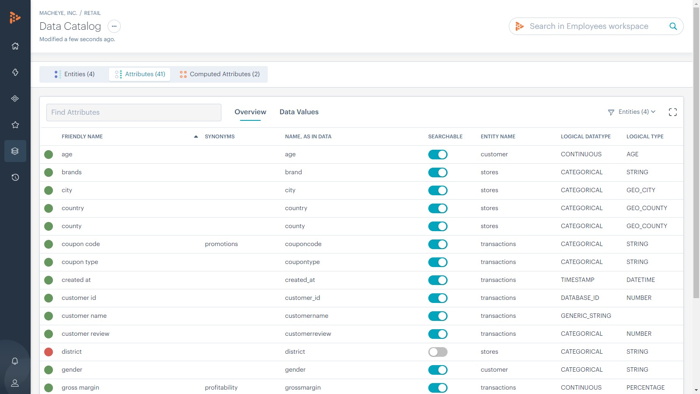Click green status dot for coupon code
Viewport: 700px width, 394px height.
[49, 244]
